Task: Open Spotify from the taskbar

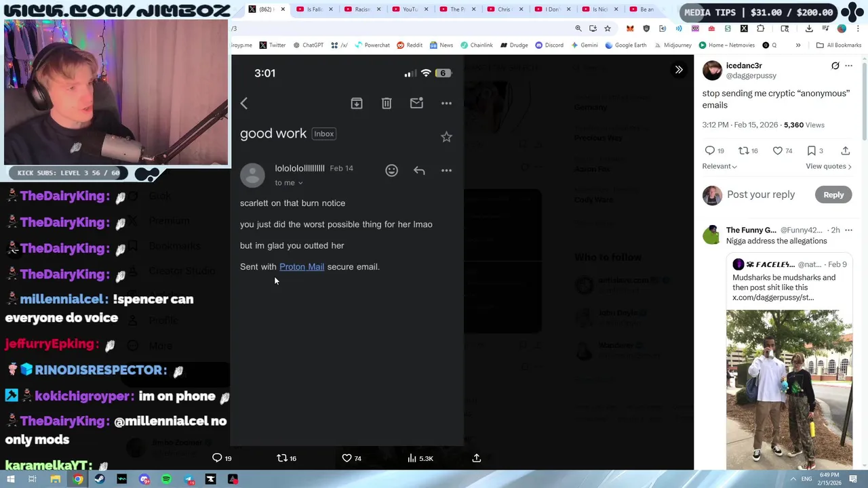Action: [166, 479]
